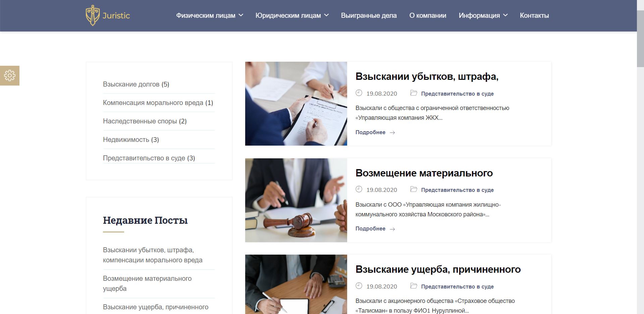Expand Информация dropdown chevron
This screenshot has height=314, width=644.
[x=505, y=15]
